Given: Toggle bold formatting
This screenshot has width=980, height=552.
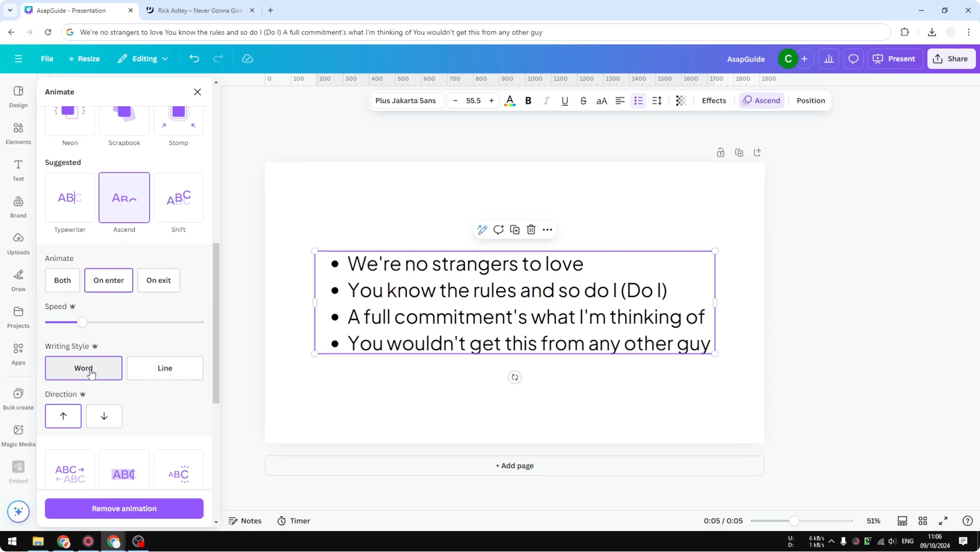Looking at the screenshot, I should click(528, 101).
